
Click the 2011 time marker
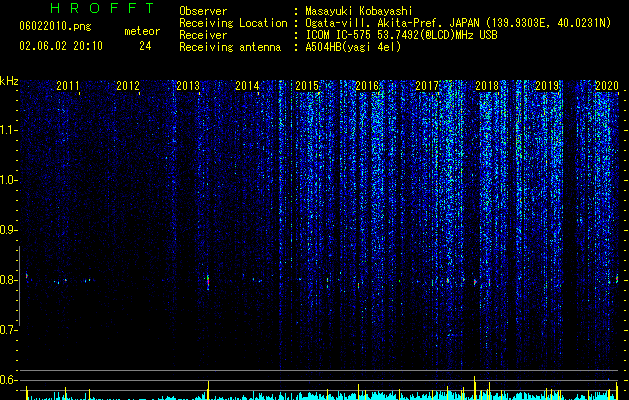click(x=68, y=86)
